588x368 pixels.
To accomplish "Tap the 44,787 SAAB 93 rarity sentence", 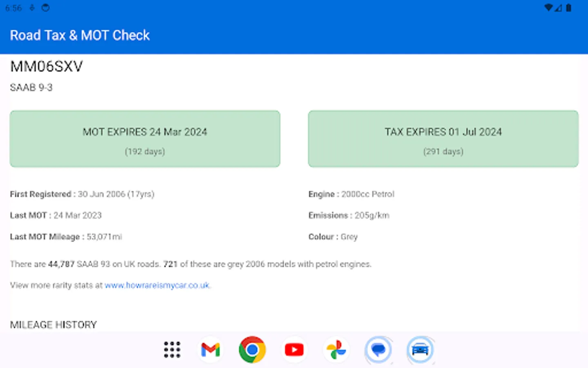I will 191,264.
